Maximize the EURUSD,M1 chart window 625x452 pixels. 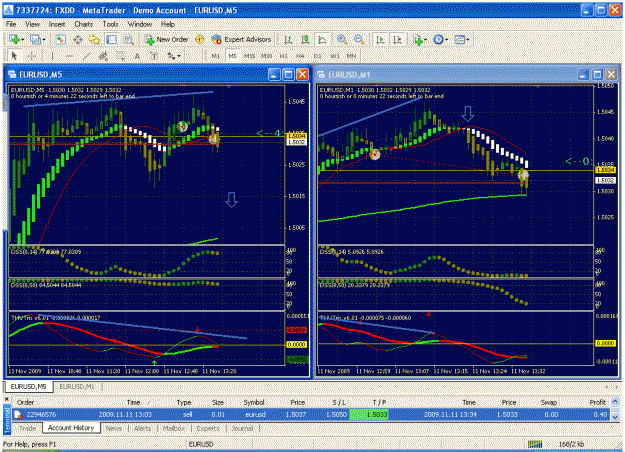pos(597,74)
